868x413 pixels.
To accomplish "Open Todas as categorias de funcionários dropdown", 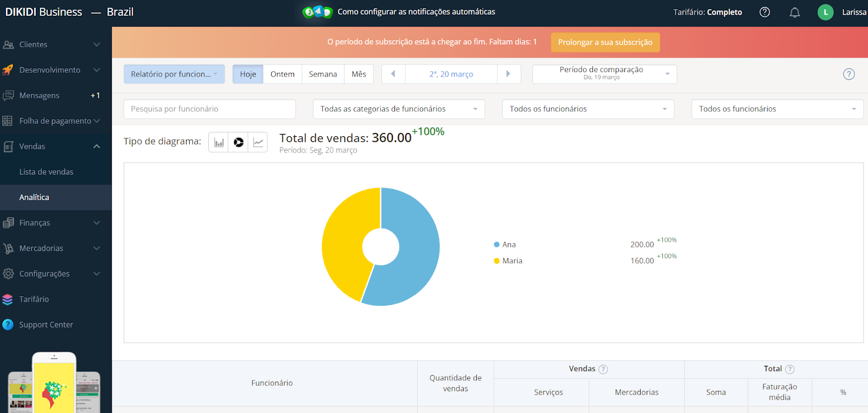I will tap(399, 109).
